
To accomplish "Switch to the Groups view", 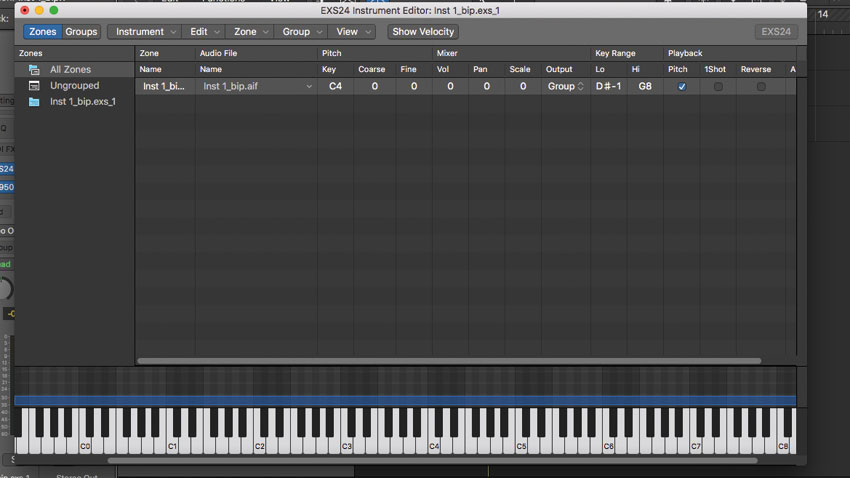I will 81,31.
